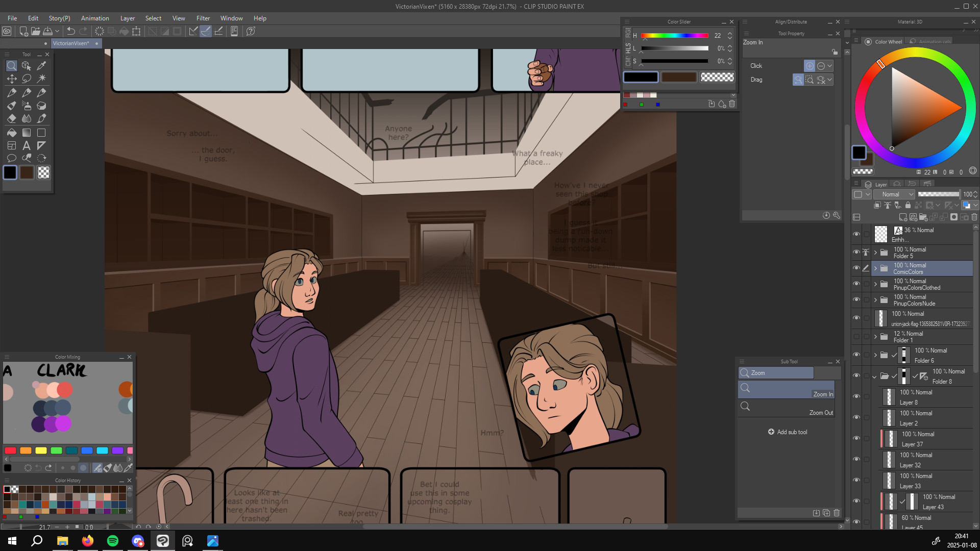The width and height of the screenshot is (980, 551).
Task: Expand the ComicColors layer folder
Action: [875, 268]
